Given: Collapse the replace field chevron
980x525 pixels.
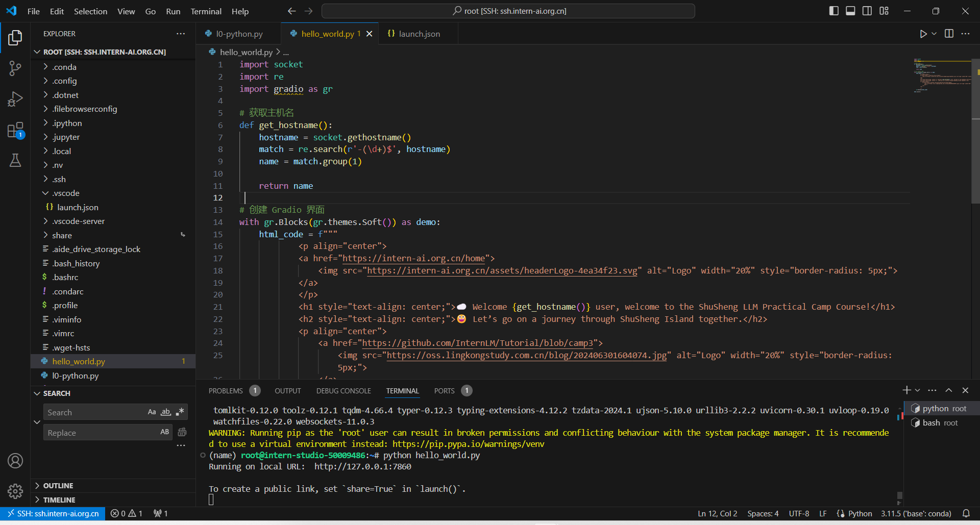Looking at the screenshot, I should pos(37,422).
